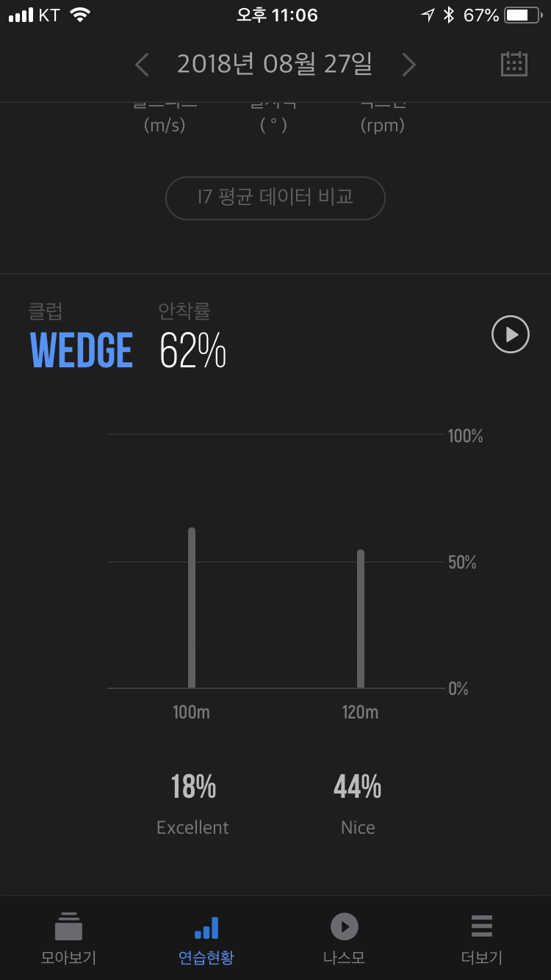
Task: Go to previous date with left chevron
Action: (143, 65)
